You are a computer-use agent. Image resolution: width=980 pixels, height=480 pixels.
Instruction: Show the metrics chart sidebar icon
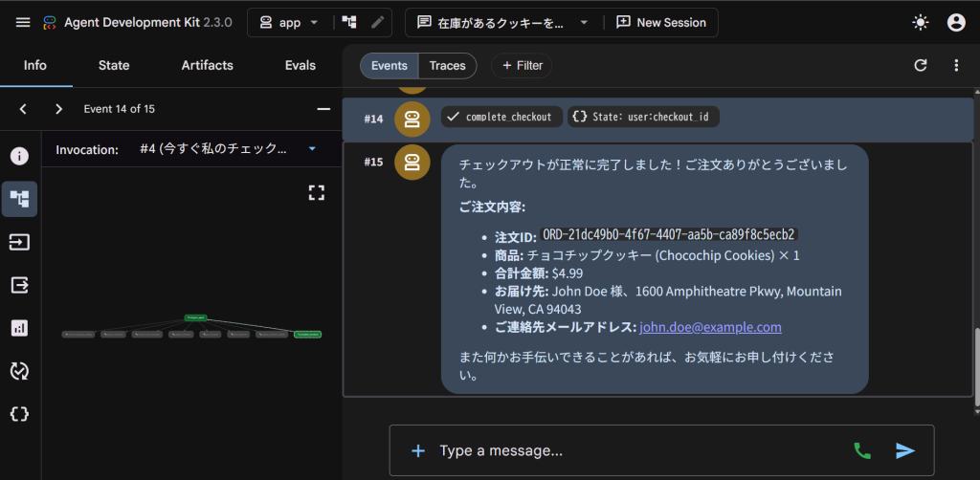[19, 328]
